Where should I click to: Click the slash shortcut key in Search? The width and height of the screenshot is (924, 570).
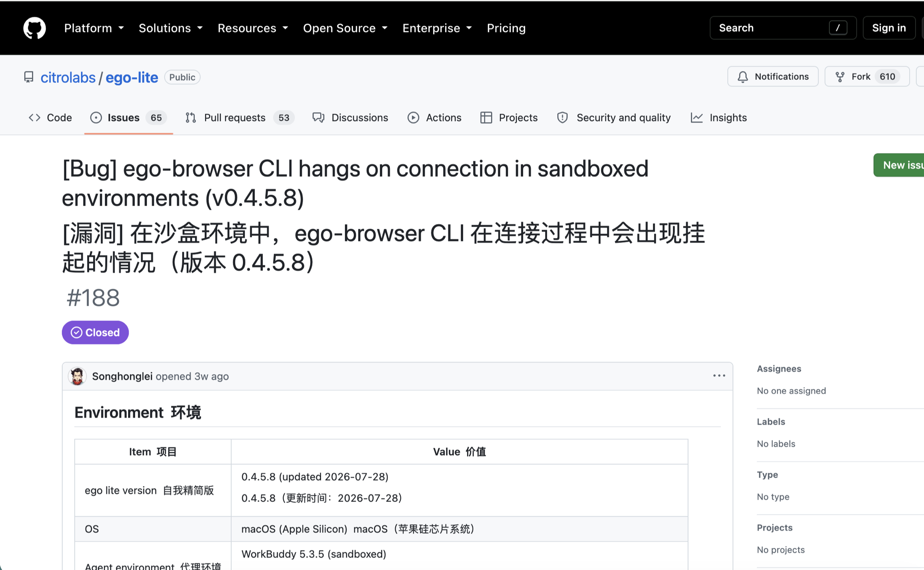coord(838,28)
